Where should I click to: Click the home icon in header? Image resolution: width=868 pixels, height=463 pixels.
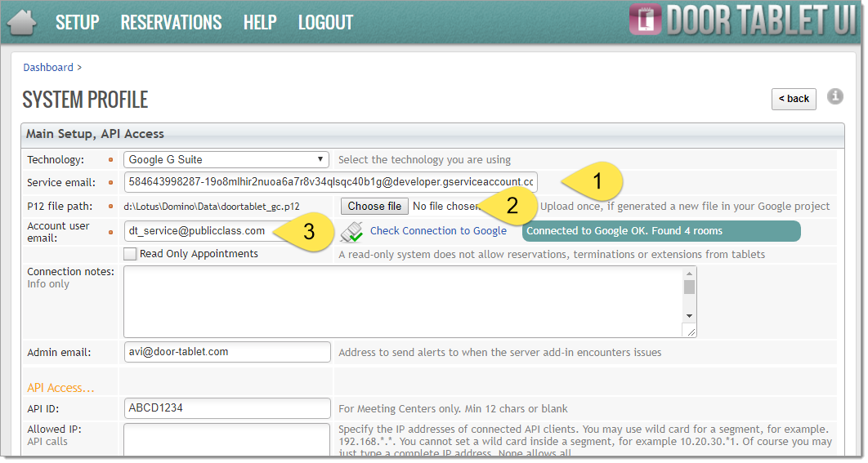[x=22, y=22]
